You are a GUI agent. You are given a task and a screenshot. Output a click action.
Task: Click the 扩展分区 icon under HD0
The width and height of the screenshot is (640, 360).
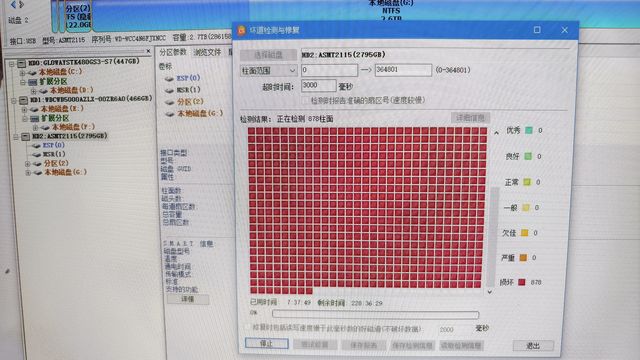point(32,82)
